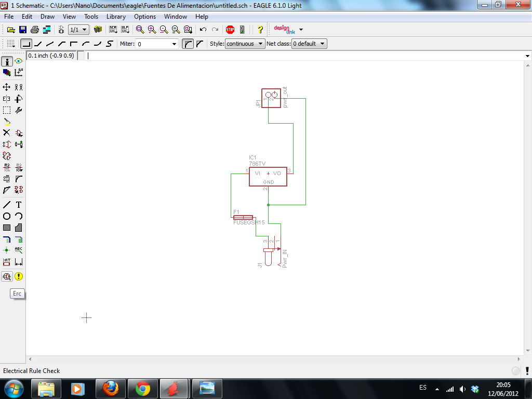Viewport: 532px width, 399px height.
Task: Click the Save disk icon
Action: (x=23, y=30)
